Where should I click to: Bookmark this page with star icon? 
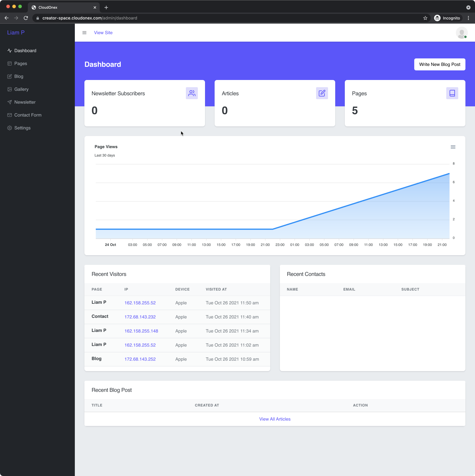pos(425,18)
